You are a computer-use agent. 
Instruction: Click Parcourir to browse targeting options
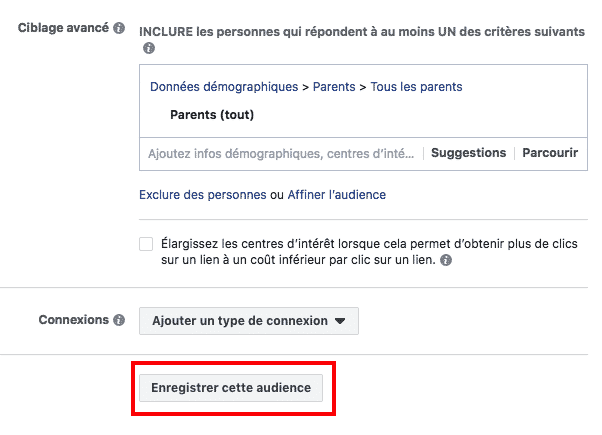550,153
